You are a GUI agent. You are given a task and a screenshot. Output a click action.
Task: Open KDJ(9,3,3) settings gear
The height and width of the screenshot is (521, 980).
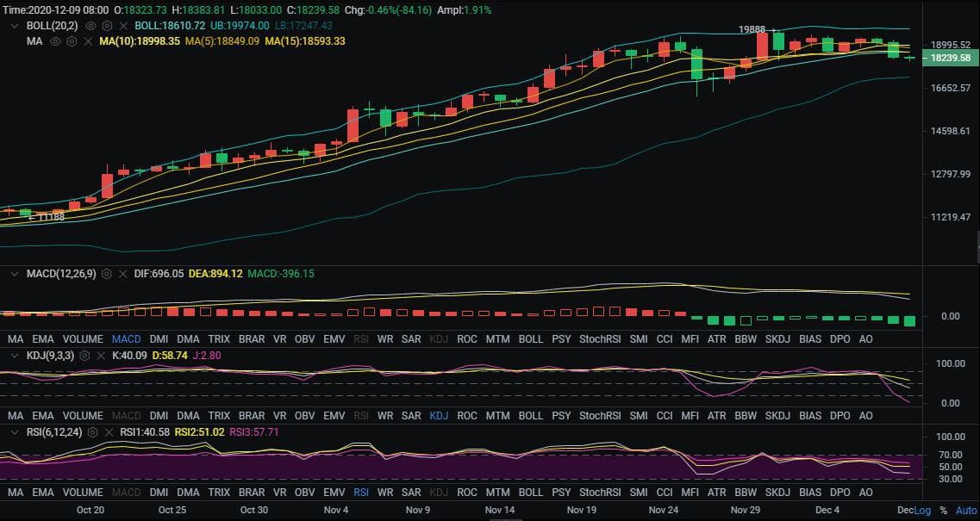click(x=85, y=355)
